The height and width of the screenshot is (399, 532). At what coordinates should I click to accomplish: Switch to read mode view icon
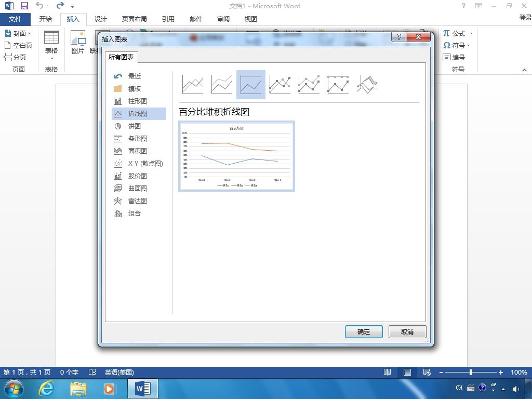coord(387,372)
